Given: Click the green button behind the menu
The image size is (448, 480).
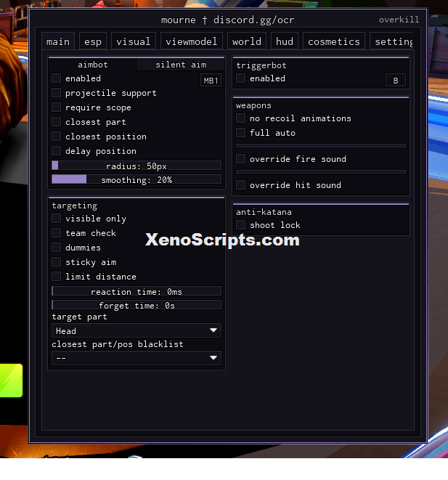Looking at the screenshot, I should pyautogui.click(x=12, y=381).
